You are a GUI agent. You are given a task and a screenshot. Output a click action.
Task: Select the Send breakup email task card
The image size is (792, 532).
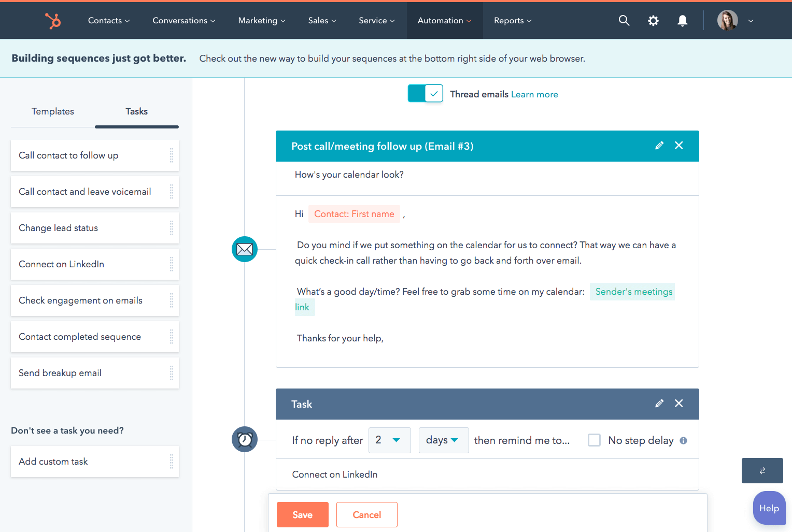point(94,373)
